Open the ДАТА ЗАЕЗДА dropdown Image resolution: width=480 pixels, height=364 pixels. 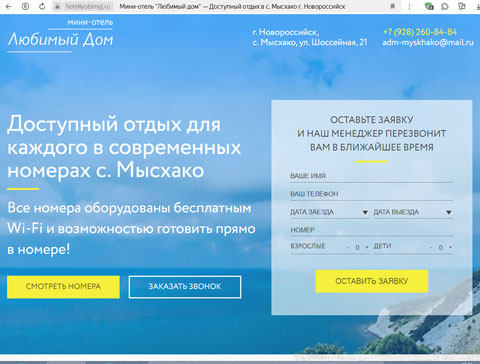click(329, 212)
